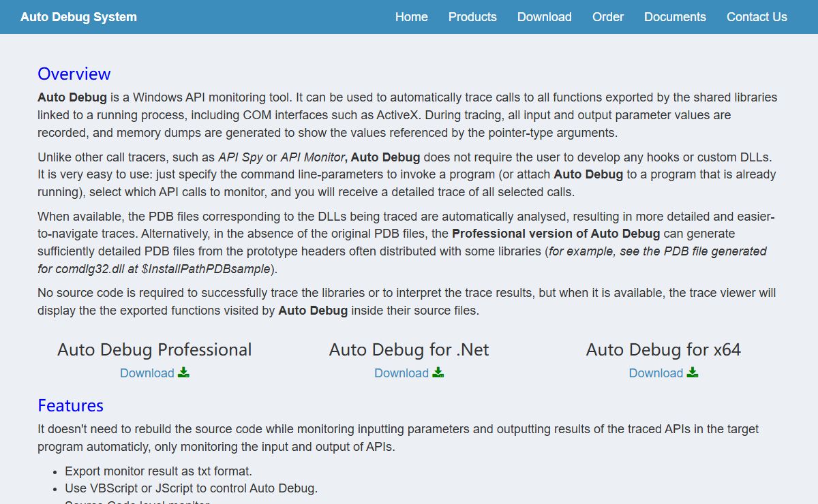Click bold "Professional version of Auto Debug" text
The height and width of the screenshot is (504, 818).
coord(556,234)
